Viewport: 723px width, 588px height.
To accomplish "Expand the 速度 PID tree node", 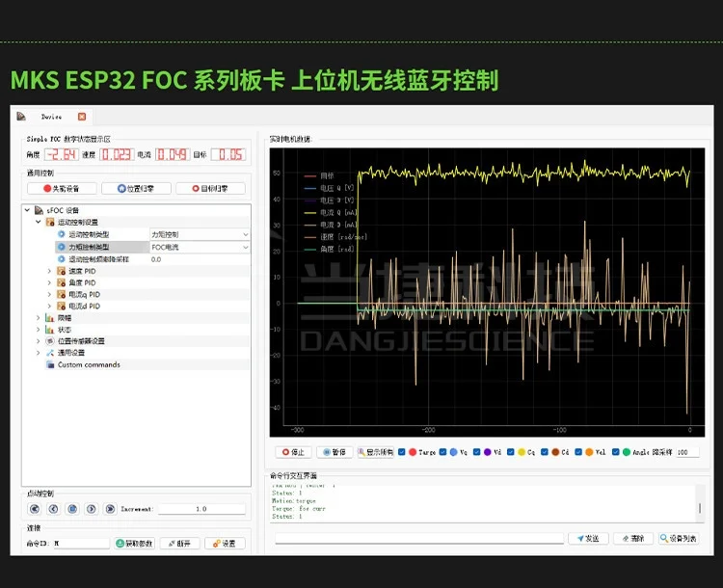I will [49, 271].
